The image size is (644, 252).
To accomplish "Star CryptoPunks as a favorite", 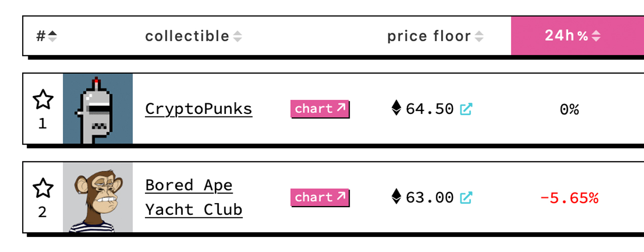I will point(43,100).
